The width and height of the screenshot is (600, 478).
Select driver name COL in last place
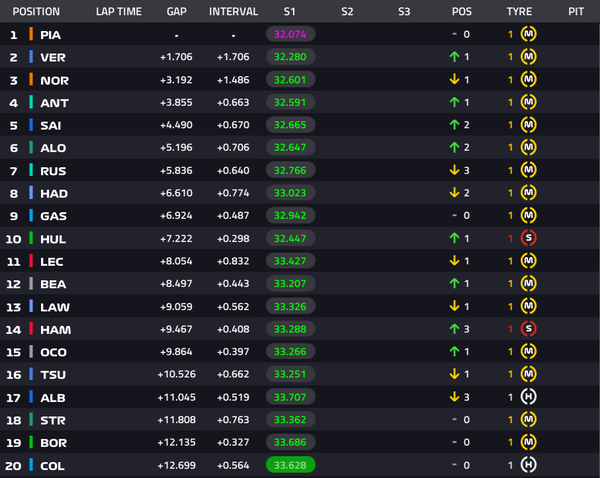[x=52, y=466]
